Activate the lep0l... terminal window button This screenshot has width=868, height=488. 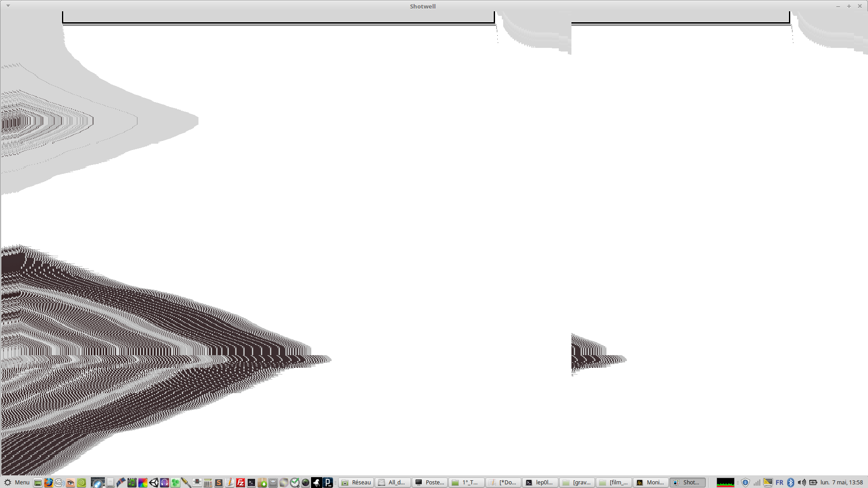(x=540, y=482)
